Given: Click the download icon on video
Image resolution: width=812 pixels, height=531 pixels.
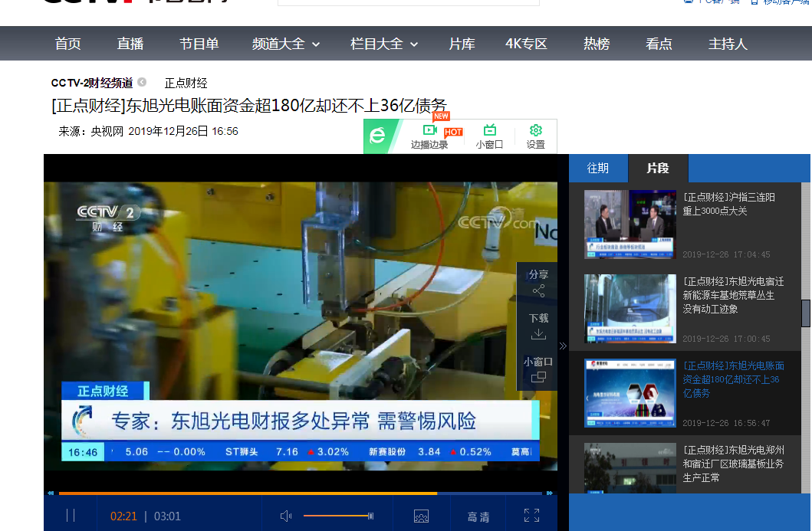Looking at the screenshot, I should (538, 334).
